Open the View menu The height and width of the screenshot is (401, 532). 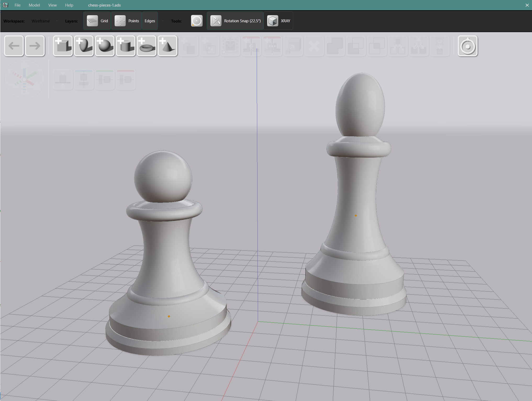coord(52,5)
